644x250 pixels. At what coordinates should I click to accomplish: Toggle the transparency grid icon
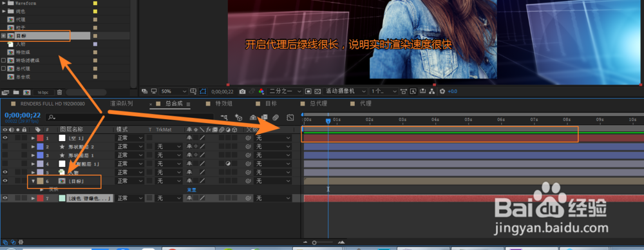[x=318, y=91]
